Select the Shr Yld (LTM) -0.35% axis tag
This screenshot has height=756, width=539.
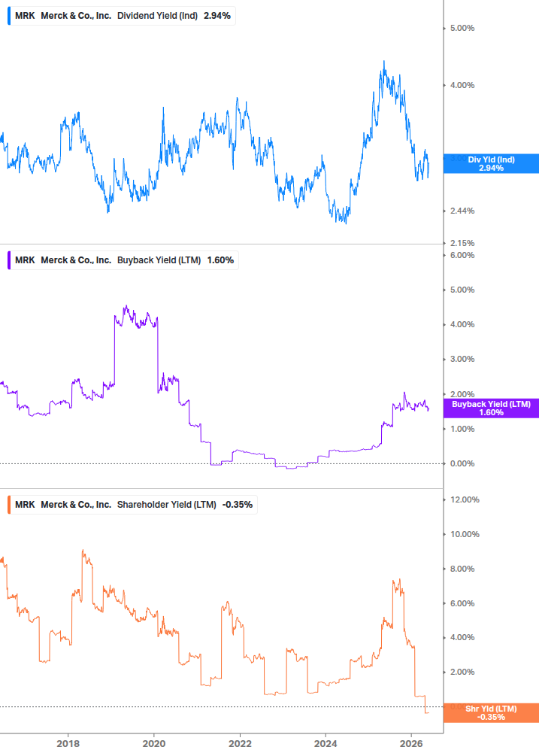point(491,712)
